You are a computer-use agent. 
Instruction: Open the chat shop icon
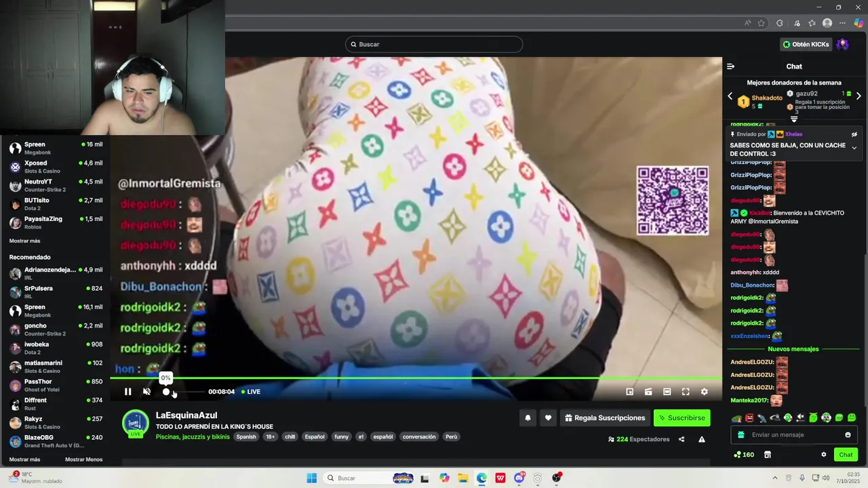pos(768,455)
